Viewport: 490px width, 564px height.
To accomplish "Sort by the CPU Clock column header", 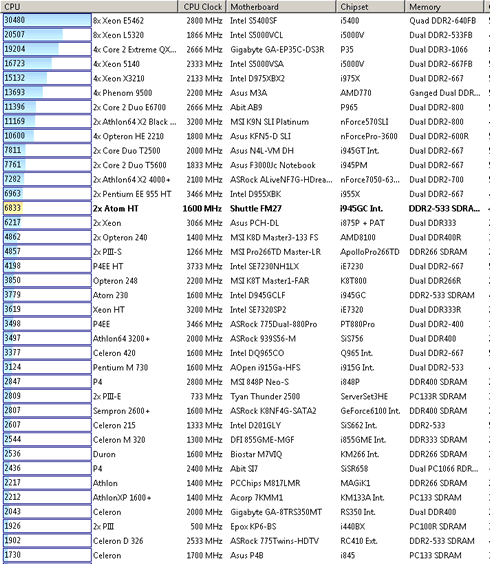I will [202, 6].
